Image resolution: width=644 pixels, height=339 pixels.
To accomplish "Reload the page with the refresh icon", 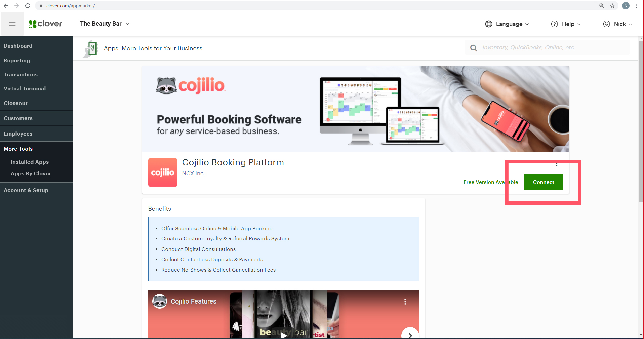I will tap(28, 5).
